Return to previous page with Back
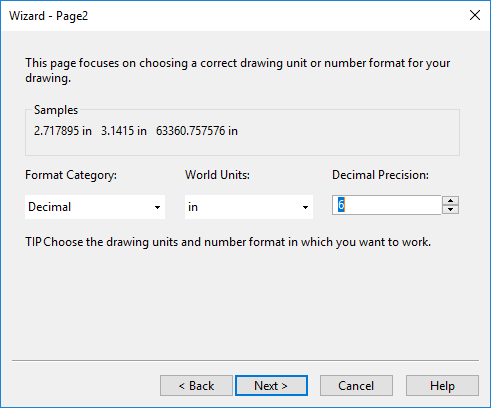The image size is (491, 408). [196, 386]
